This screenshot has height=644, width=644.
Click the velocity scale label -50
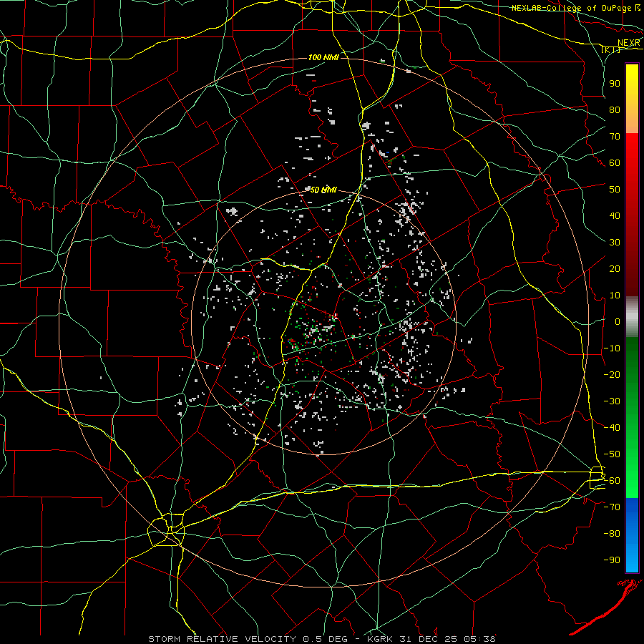(x=612, y=454)
